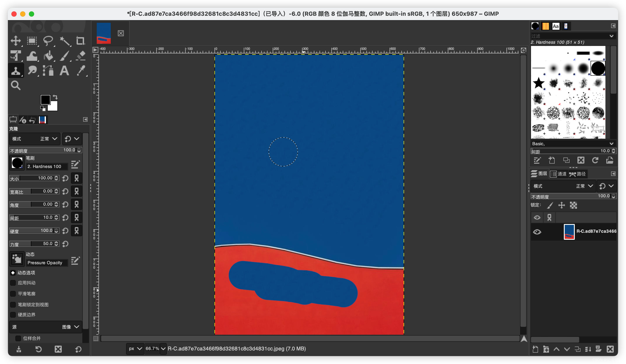Enable the 应用抖动 checkbox
626x364 pixels.
coord(13,283)
